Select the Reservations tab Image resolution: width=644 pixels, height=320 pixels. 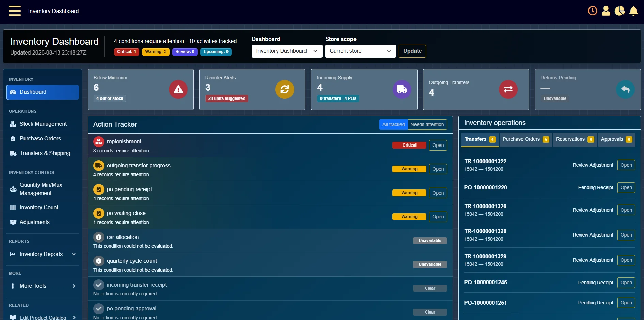click(x=575, y=139)
